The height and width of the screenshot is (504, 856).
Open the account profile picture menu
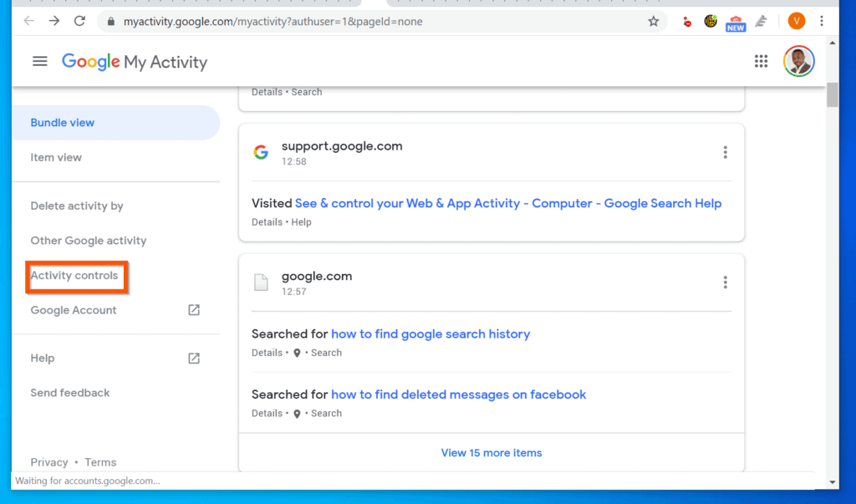(798, 61)
